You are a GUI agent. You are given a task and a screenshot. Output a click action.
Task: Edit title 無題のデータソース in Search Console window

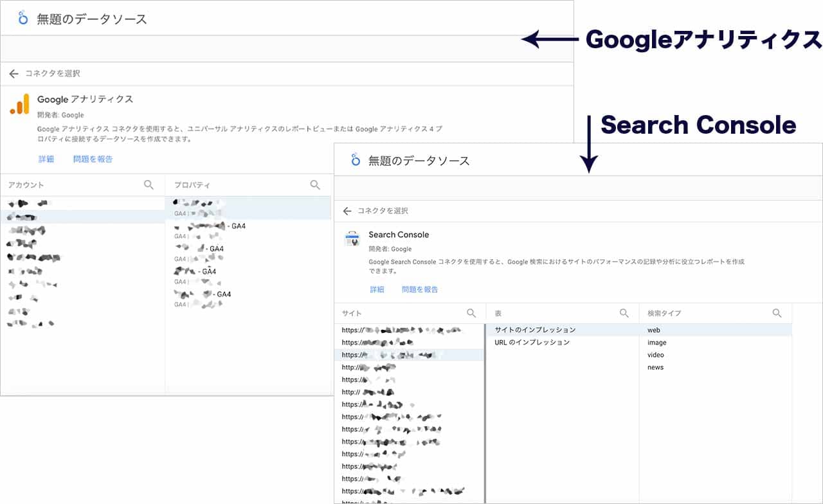(419, 161)
